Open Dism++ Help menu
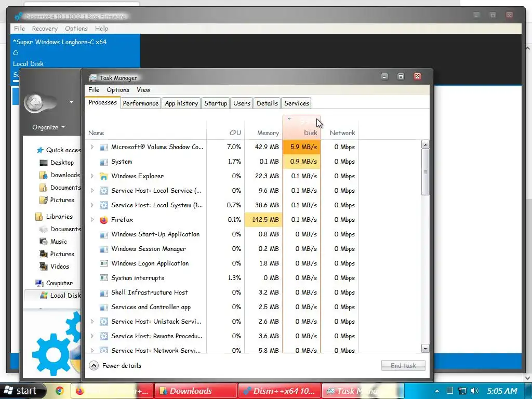The height and width of the screenshot is (399, 532). coord(101,29)
